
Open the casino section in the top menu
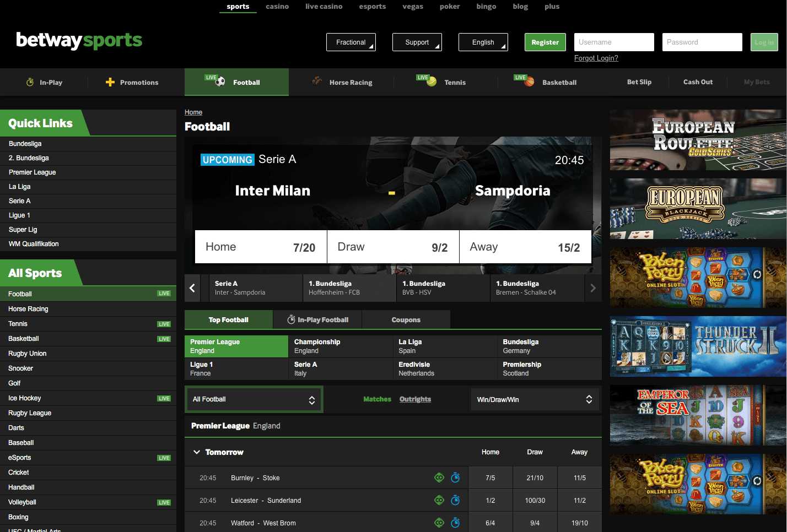(x=277, y=7)
